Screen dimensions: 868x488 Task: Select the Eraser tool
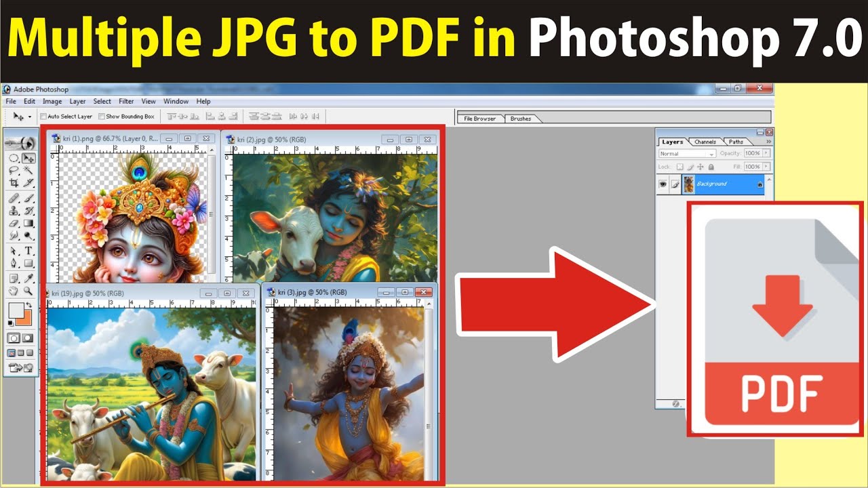pos(14,223)
